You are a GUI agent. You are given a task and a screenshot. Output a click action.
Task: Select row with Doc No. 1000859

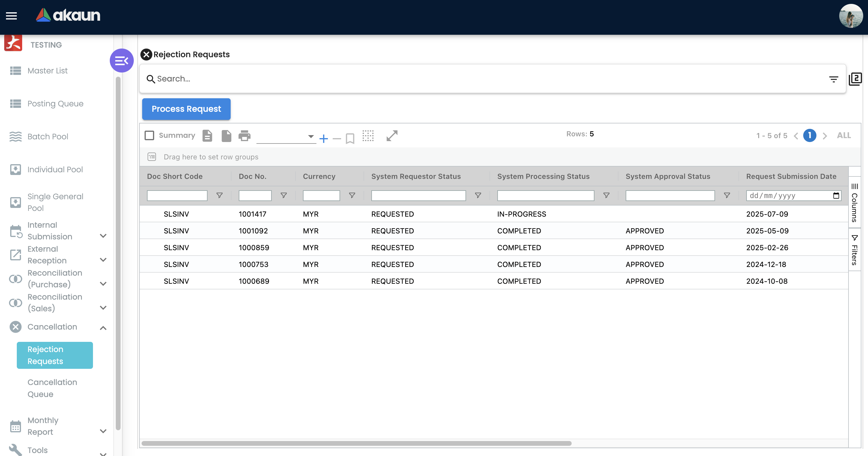pos(494,248)
